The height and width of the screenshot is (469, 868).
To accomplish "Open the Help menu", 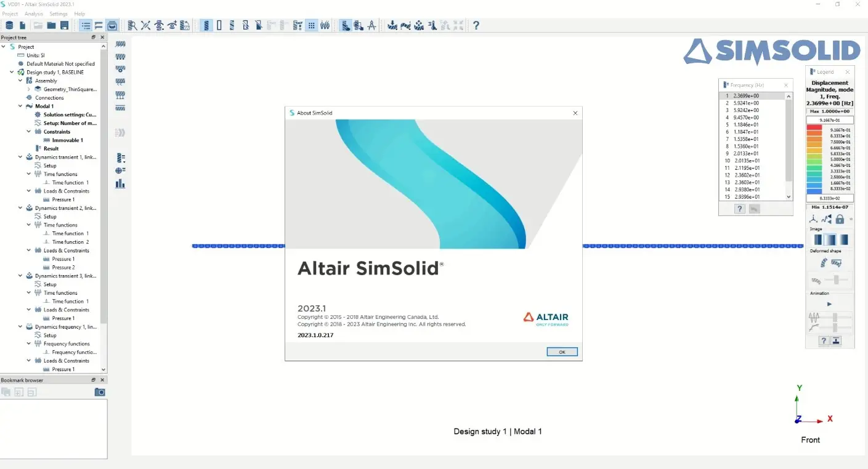I will [79, 14].
